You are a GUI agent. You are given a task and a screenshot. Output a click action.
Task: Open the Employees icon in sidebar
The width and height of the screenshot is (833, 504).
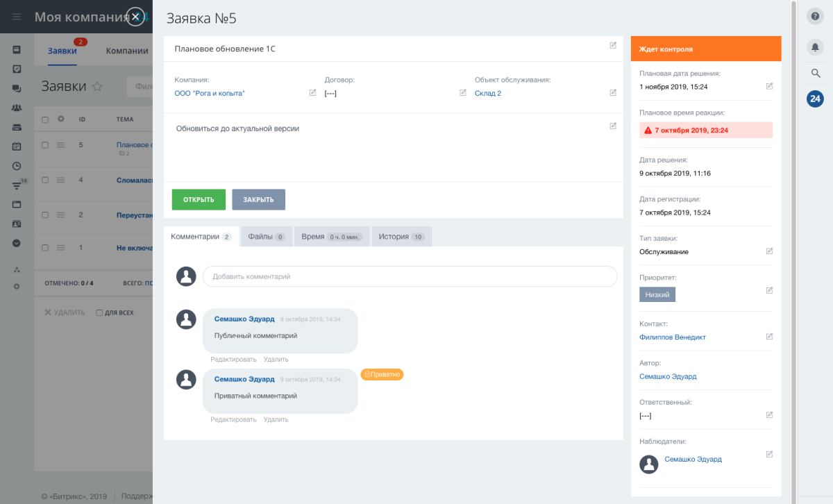pos(17,108)
